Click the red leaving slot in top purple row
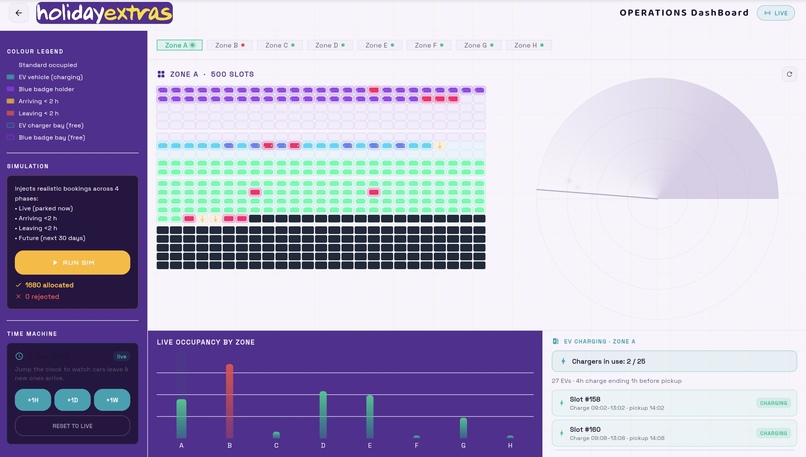The image size is (806, 457). 374,90
